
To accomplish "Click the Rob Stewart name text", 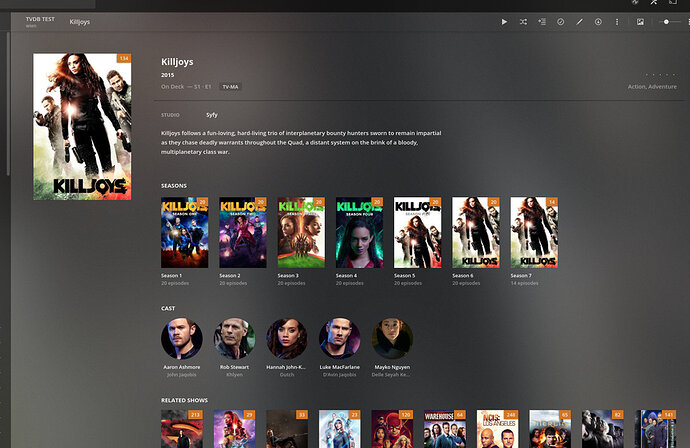I will [x=235, y=367].
